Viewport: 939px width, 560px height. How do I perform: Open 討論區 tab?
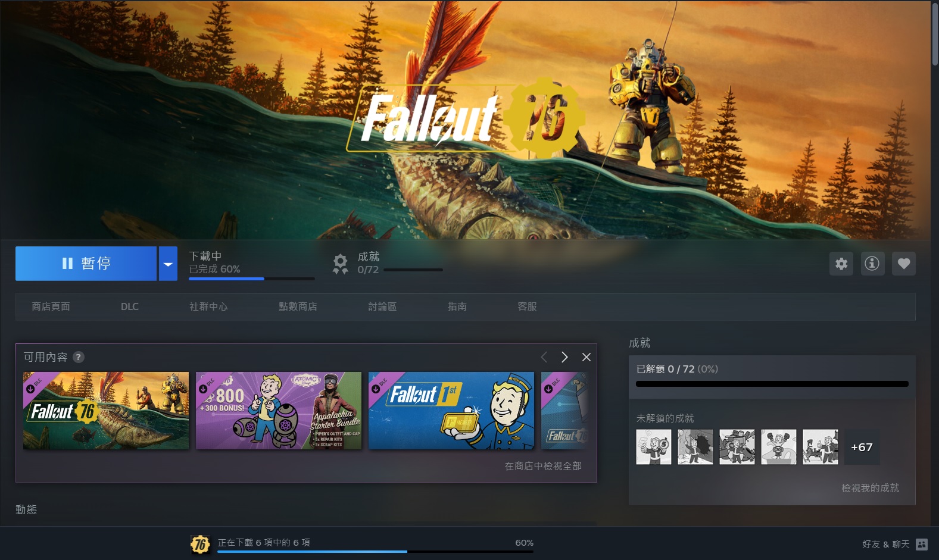382,306
